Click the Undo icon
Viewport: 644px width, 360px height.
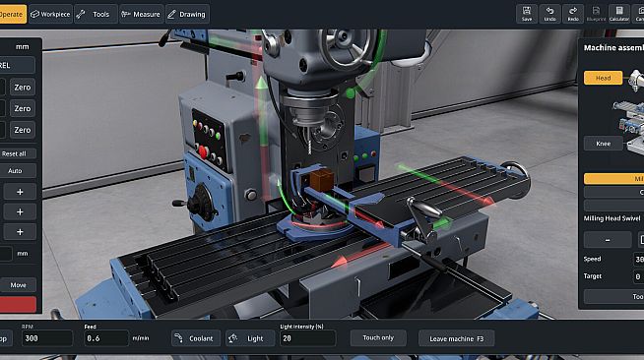click(x=549, y=14)
